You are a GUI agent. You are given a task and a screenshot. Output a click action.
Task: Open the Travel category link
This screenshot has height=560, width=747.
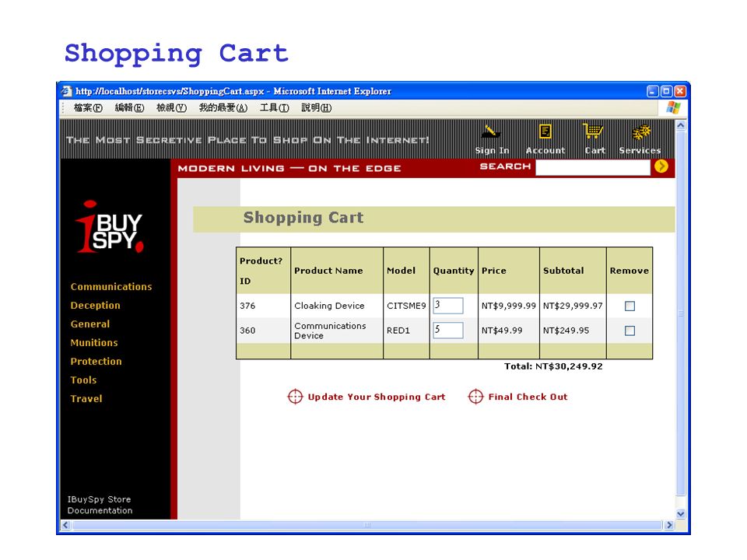pos(86,398)
